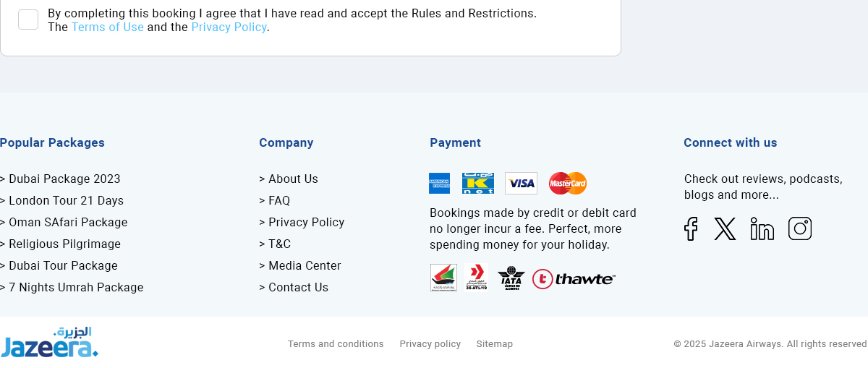The image size is (868, 368).
Task: Click the LinkedIn icon
Action: pyautogui.click(x=762, y=228)
